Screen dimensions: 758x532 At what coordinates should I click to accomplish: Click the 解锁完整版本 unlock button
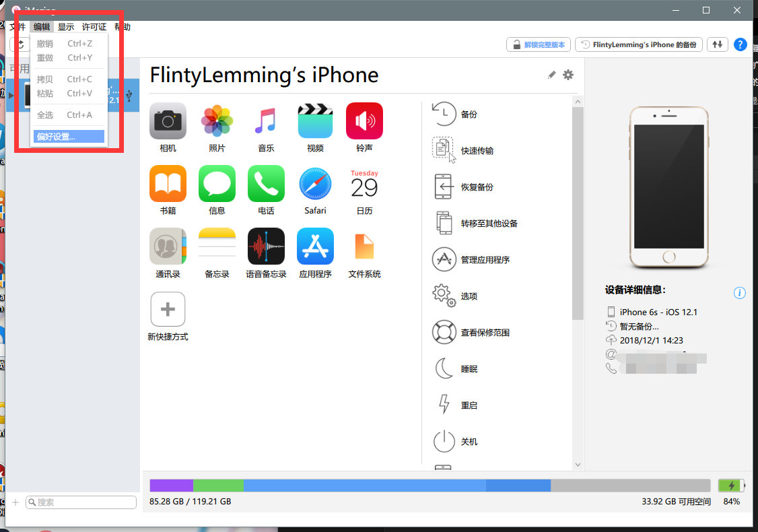pos(539,44)
